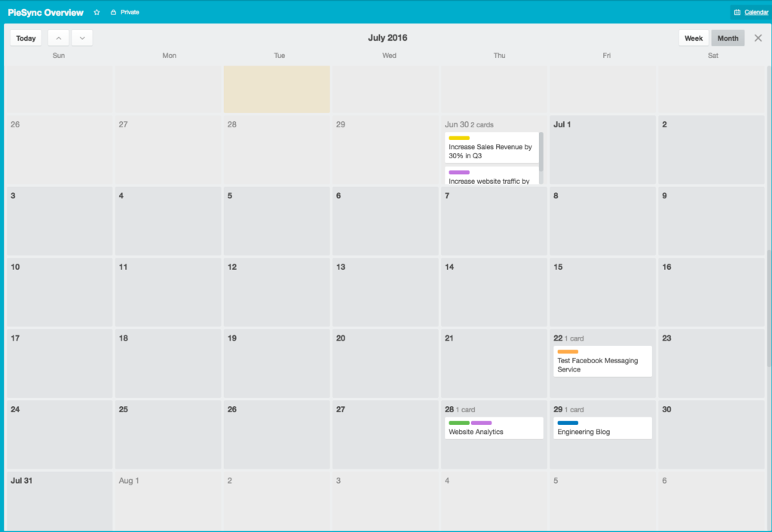This screenshot has height=532, width=772.
Task: Click the '28 1 card' date header
Action: (x=460, y=409)
